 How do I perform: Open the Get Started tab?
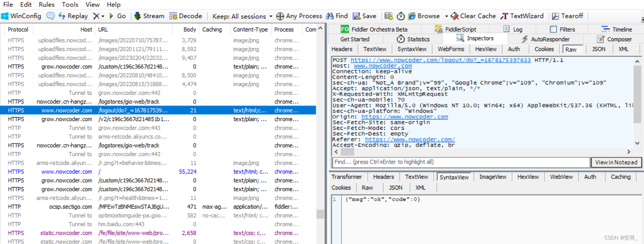(x=355, y=39)
